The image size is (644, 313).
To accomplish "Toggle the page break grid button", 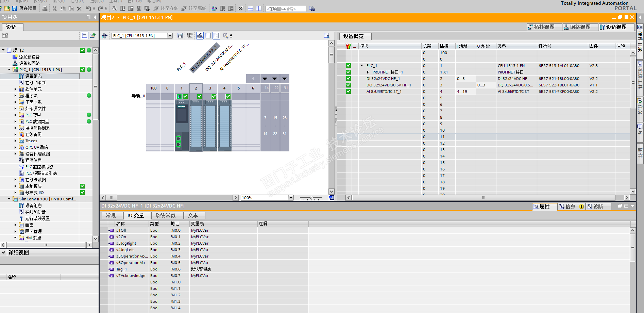I will 208,36.
